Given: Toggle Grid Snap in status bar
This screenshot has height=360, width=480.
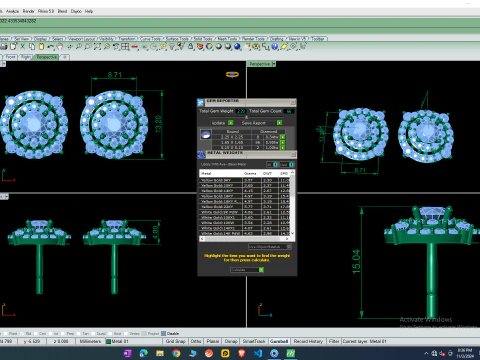Looking at the screenshot, I should [176, 341].
